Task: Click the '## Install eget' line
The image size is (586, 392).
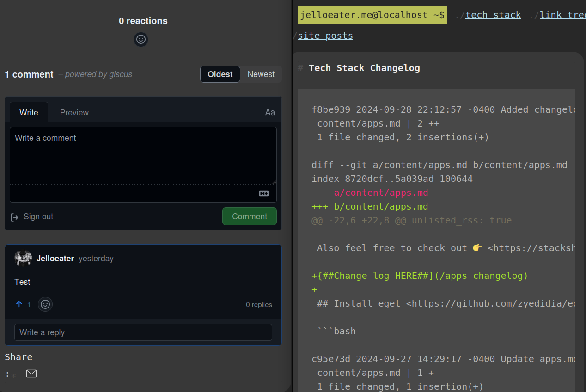Action: 446,303
